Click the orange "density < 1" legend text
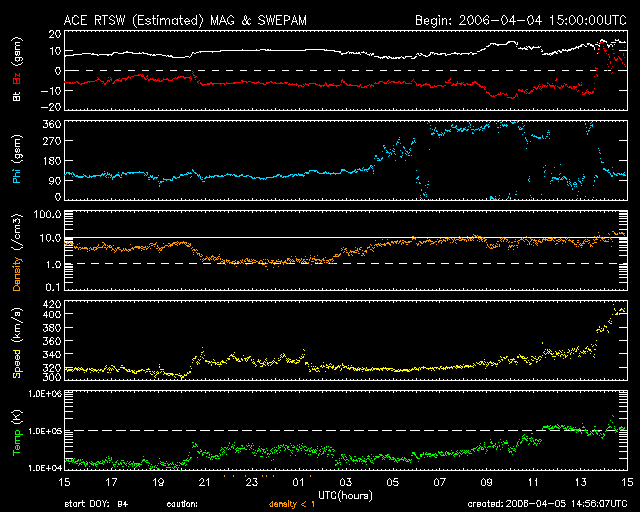 (x=292, y=504)
